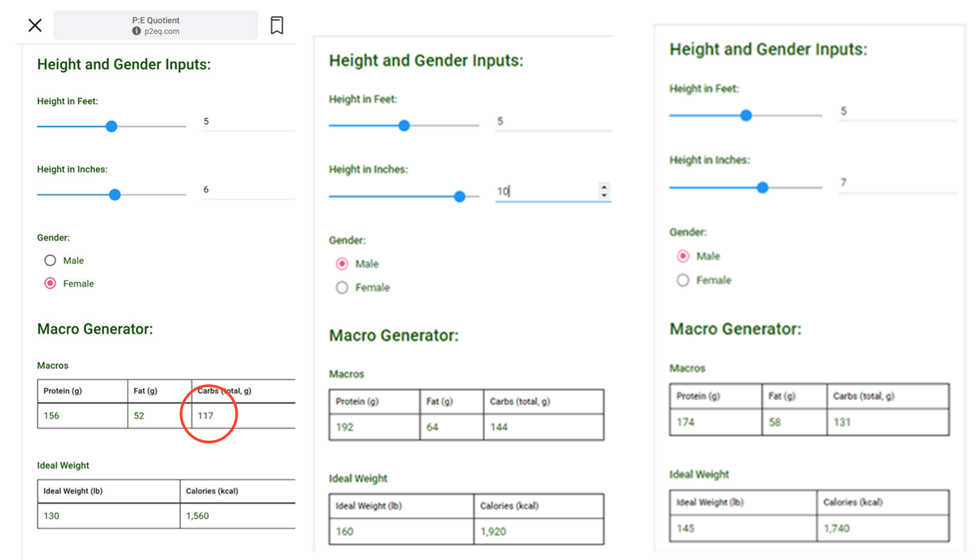The width and height of the screenshot is (980, 560).
Task: Increase inches using the stepper up arrow
Action: [604, 187]
